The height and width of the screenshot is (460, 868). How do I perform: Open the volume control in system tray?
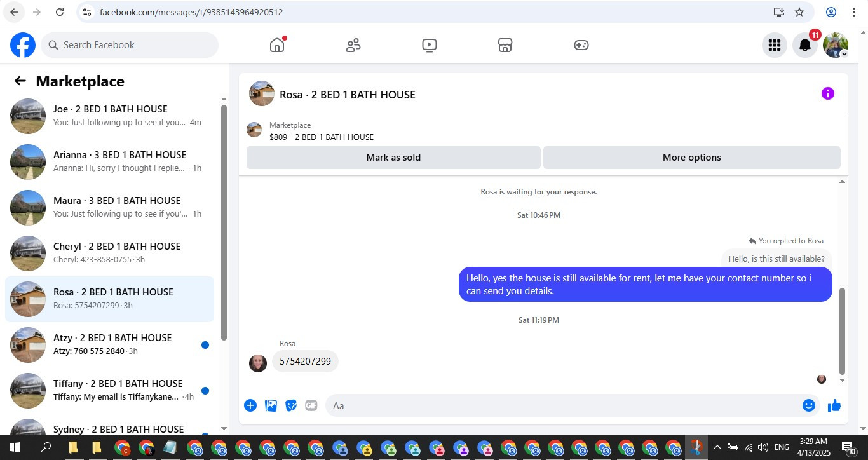(x=763, y=447)
